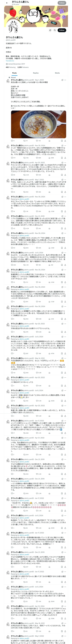72x644 pixels.
Task: Click the Translate bio link
Action: tap(10, 61)
